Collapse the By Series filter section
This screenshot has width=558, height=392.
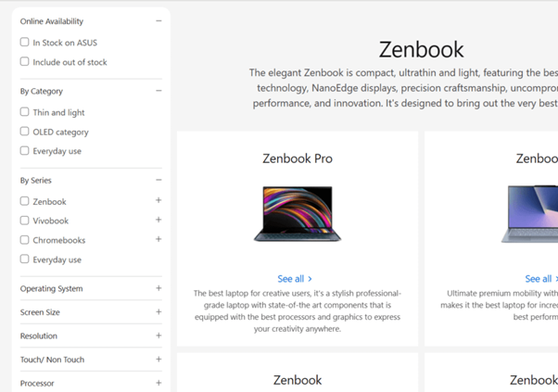[159, 180]
